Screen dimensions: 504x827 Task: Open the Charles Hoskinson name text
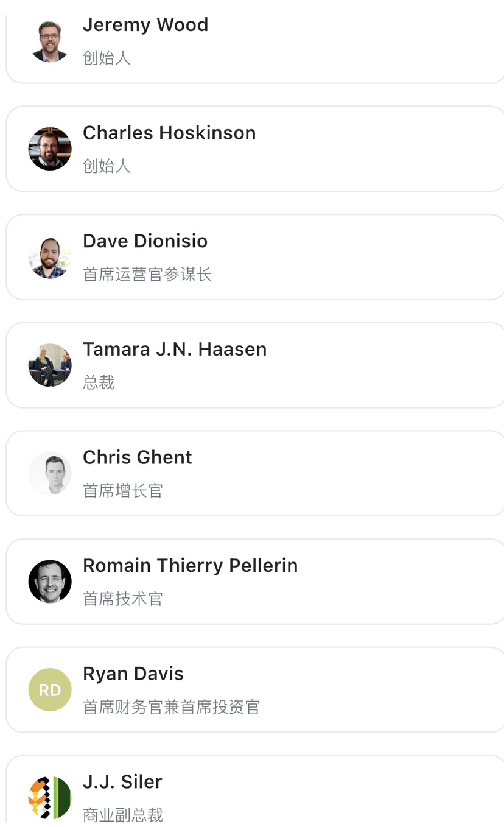(x=169, y=133)
